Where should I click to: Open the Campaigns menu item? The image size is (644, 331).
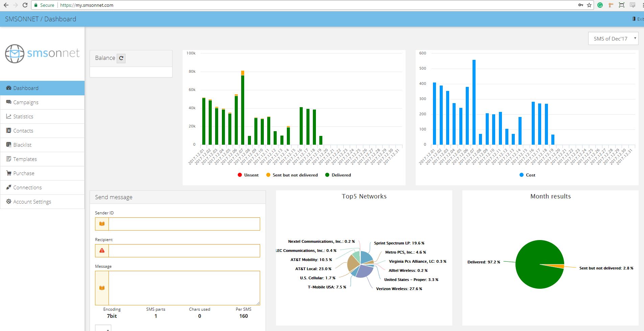[26, 102]
